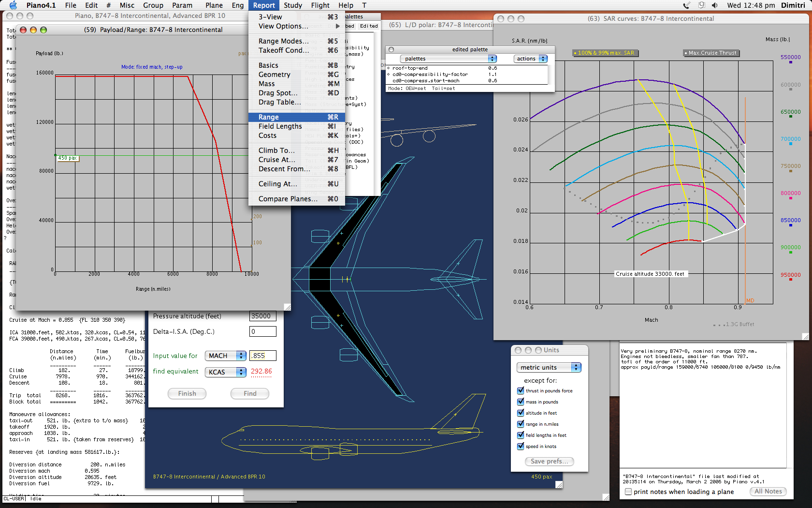Click the Classic 9 menu bar icon
The width and height of the screenshot is (812, 508).
click(x=701, y=5)
